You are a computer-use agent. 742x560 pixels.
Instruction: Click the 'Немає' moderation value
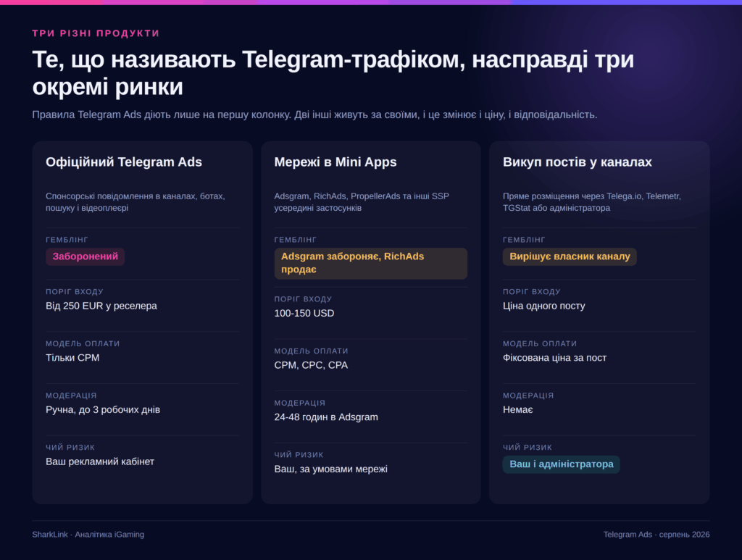517,409
